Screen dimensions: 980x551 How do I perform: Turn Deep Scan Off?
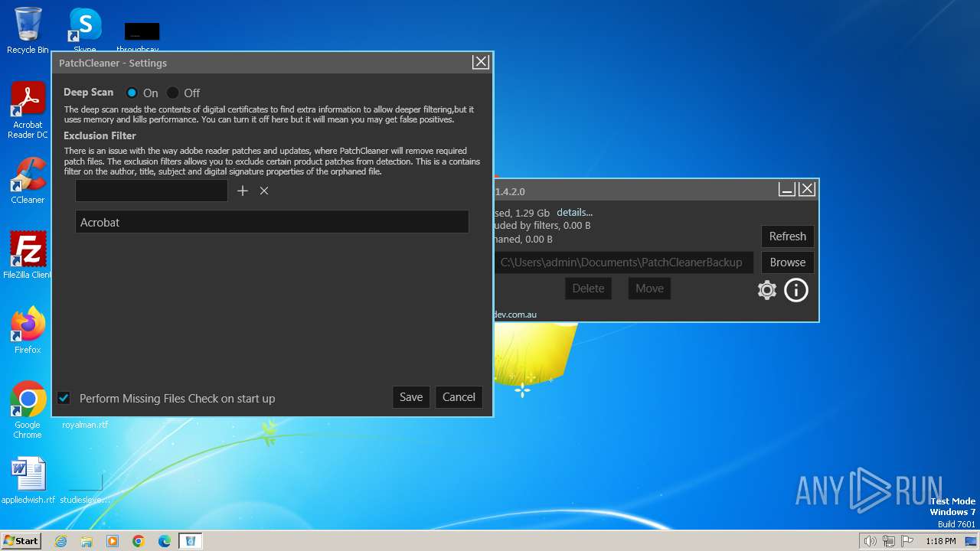click(173, 93)
